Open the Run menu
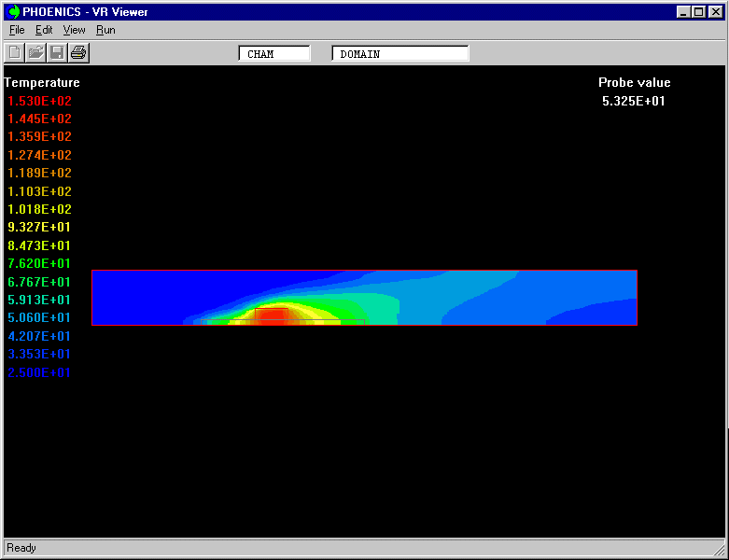Viewport: 729px width, 560px height. (x=105, y=30)
